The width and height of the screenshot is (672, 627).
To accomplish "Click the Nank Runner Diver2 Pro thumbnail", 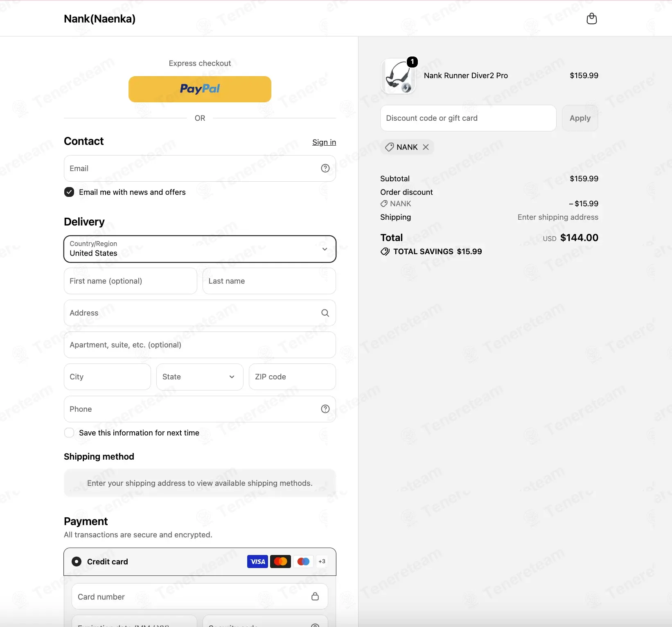I will 398,76.
